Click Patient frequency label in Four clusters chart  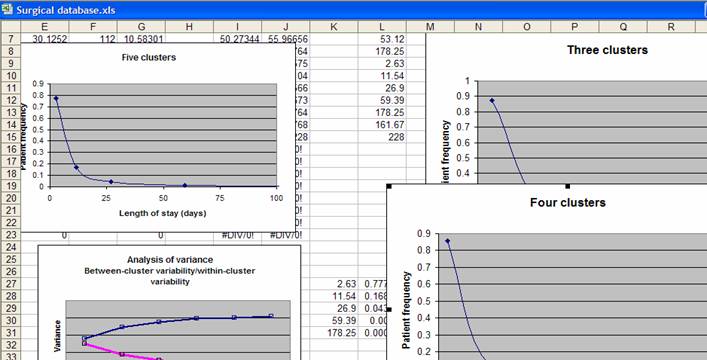pyautogui.click(x=406, y=310)
